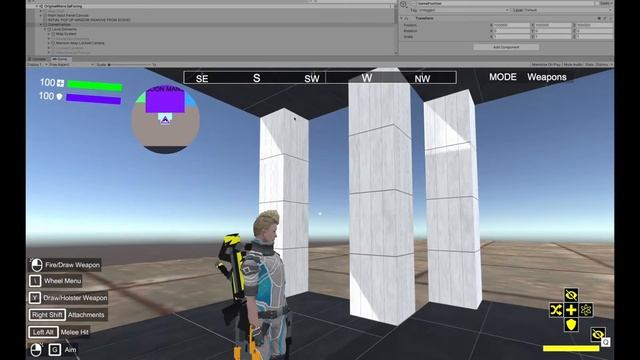
Task: Click the W heading on the compass
Action: coord(367,78)
